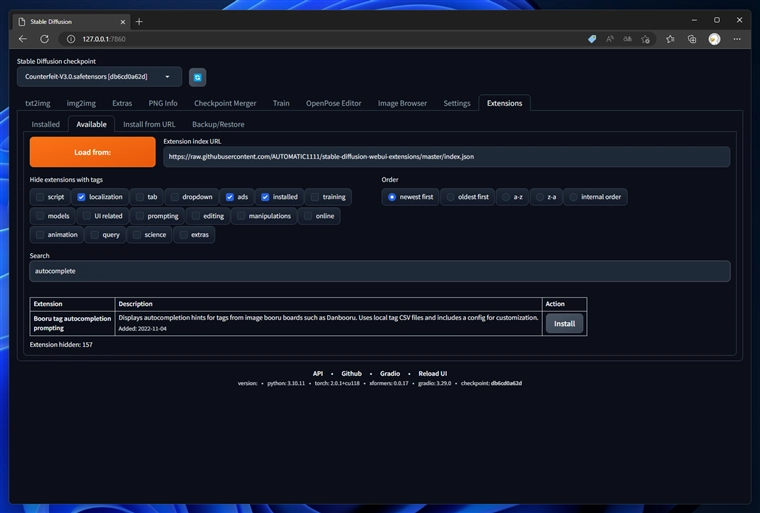Click Reload UI in footer
The image size is (760, 513).
tap(433, 373)
